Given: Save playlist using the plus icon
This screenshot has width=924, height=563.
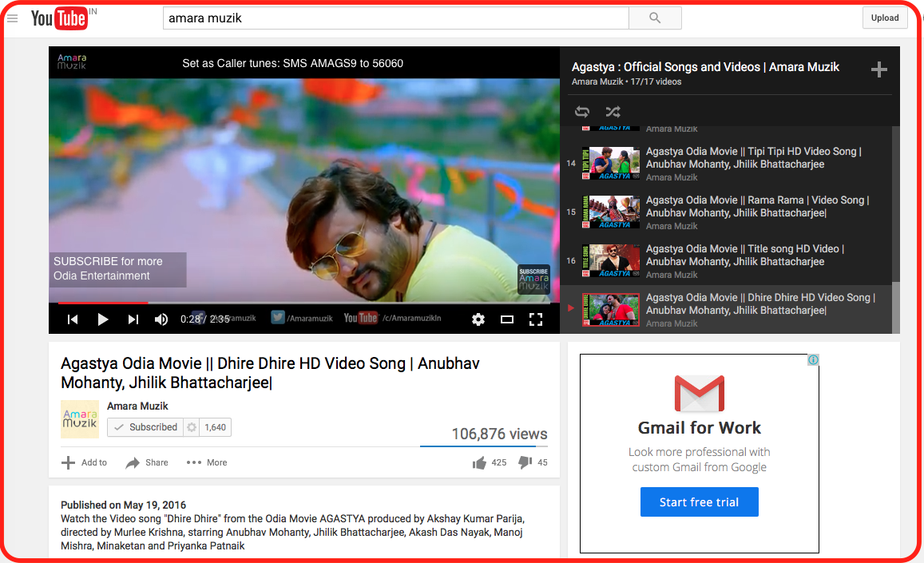Looking at the screenshot, I should click(x=878, y=70).
